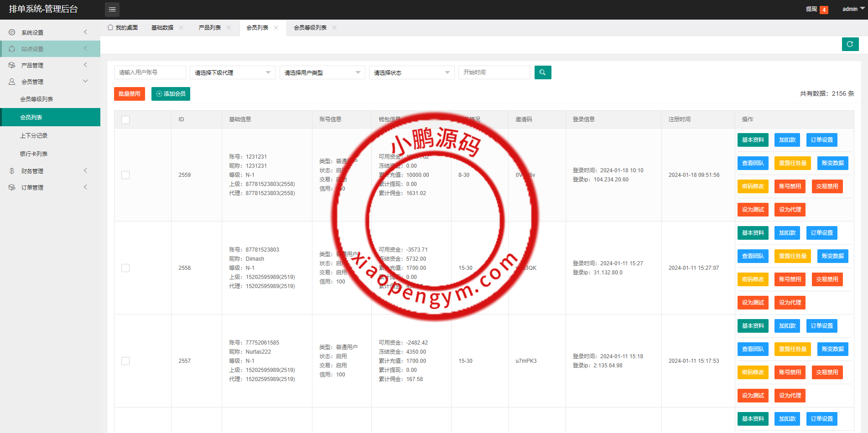Click the 会员管理 person icon

(x=12, y=81)
